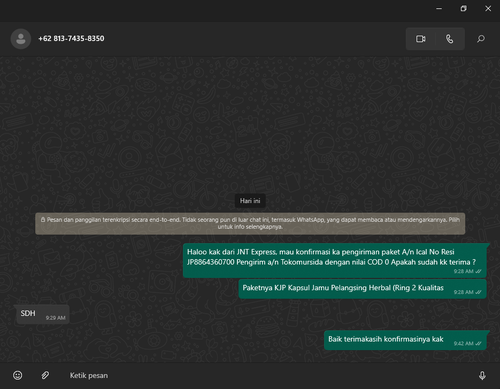Select the received message SDH
Viewport: 500px width, 389px height.
(x=43, y=314)
